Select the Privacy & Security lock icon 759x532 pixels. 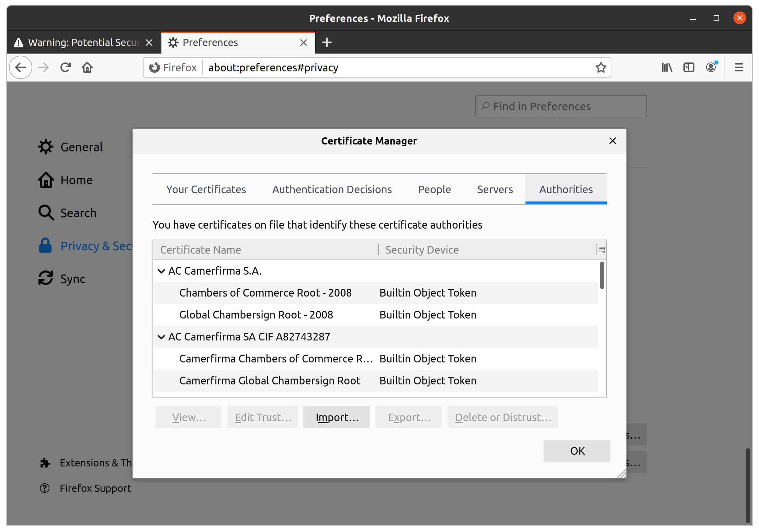click(45, 246)
